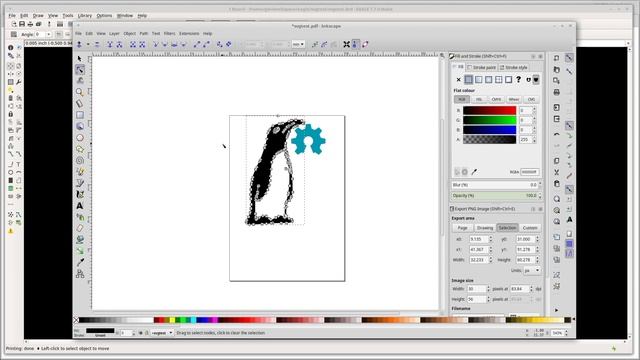
Task: Select Wheel colour mode button
Action: click(x=513, y=100)
